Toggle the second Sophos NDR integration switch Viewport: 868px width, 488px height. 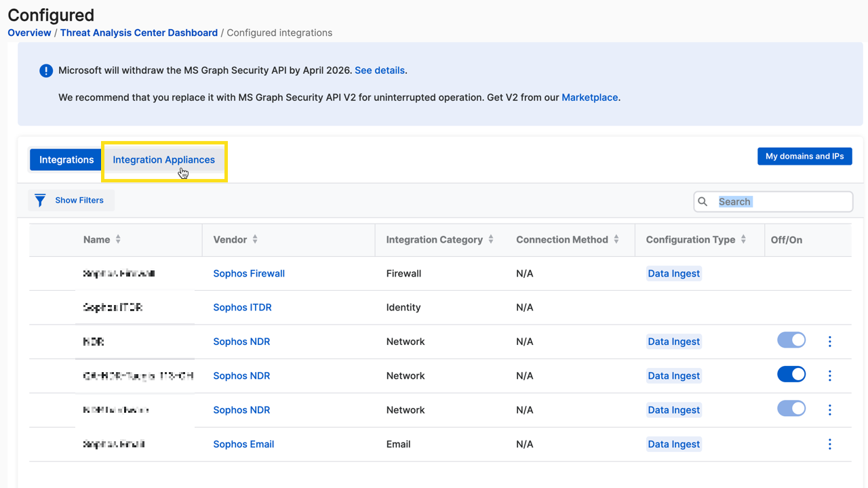pos(791,374)
